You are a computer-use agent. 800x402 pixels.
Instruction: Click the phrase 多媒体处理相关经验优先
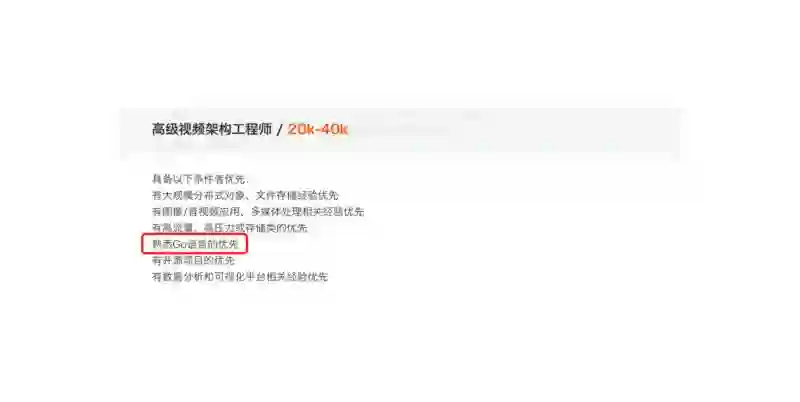(307, 212)
